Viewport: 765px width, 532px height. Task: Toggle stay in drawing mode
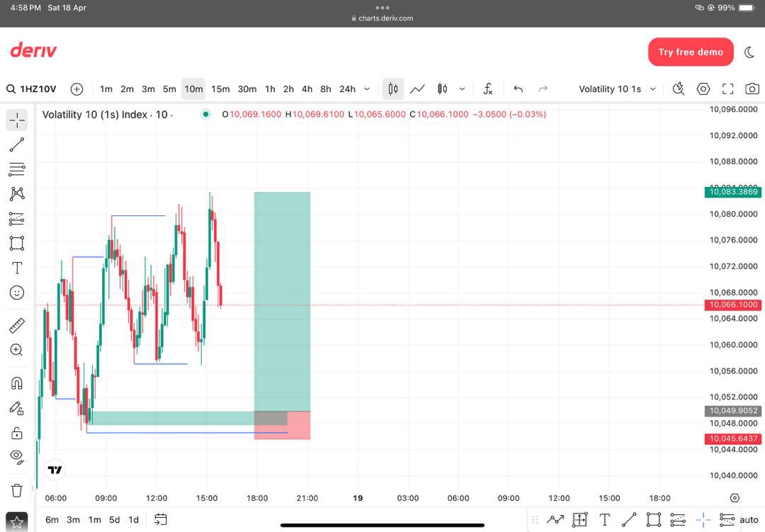pos(16,408)
